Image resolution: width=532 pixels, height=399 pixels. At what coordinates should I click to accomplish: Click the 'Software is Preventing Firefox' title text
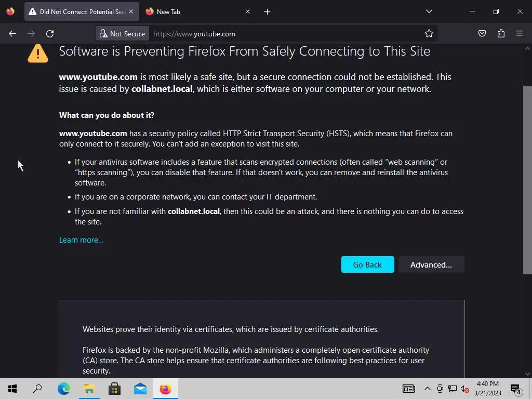(x=244, y=51)
